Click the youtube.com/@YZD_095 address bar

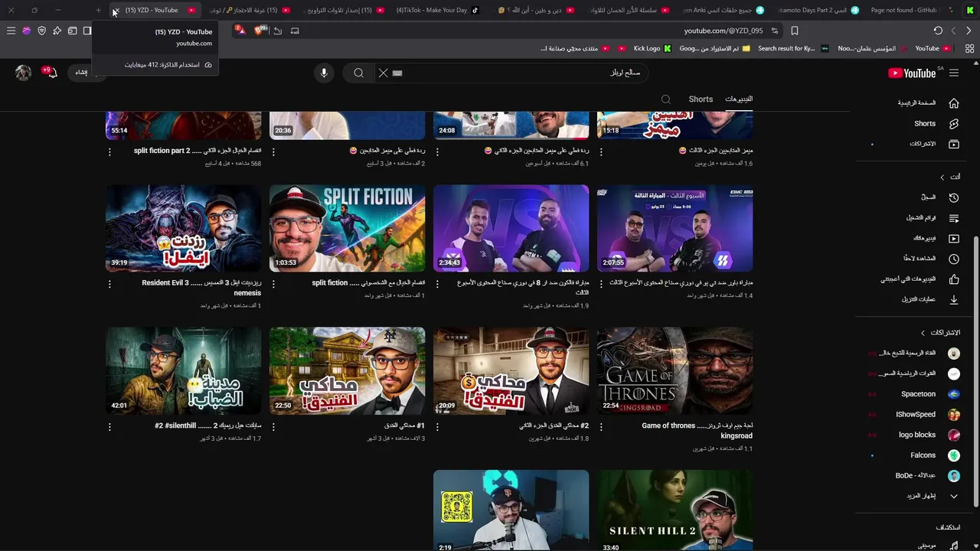[724, 31]
